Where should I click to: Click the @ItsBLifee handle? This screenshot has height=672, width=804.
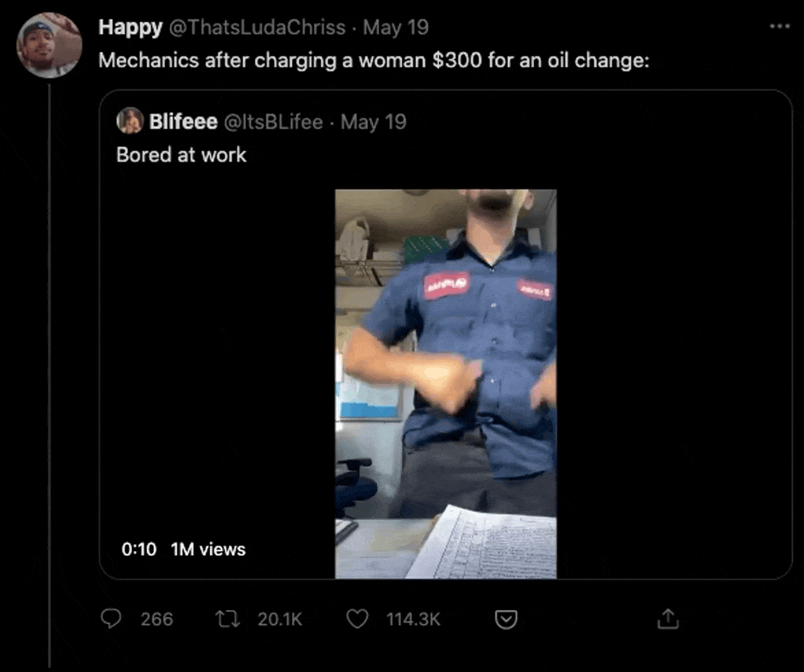coord(274,122)
